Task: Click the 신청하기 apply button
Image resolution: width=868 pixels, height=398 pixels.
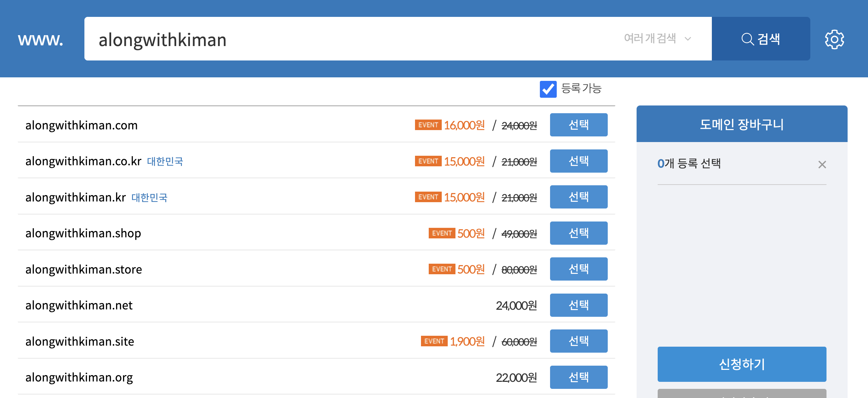Action: point(742,364)
